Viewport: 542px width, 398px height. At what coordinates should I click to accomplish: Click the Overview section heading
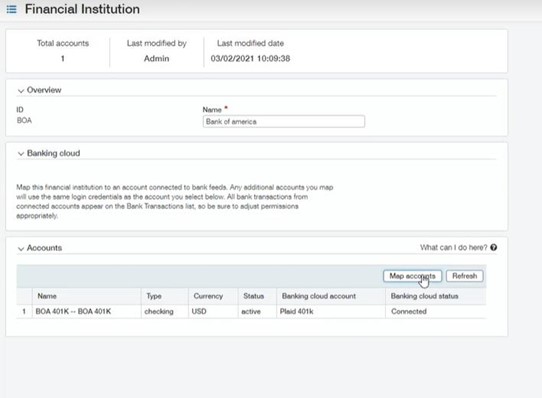pos(44,90)
